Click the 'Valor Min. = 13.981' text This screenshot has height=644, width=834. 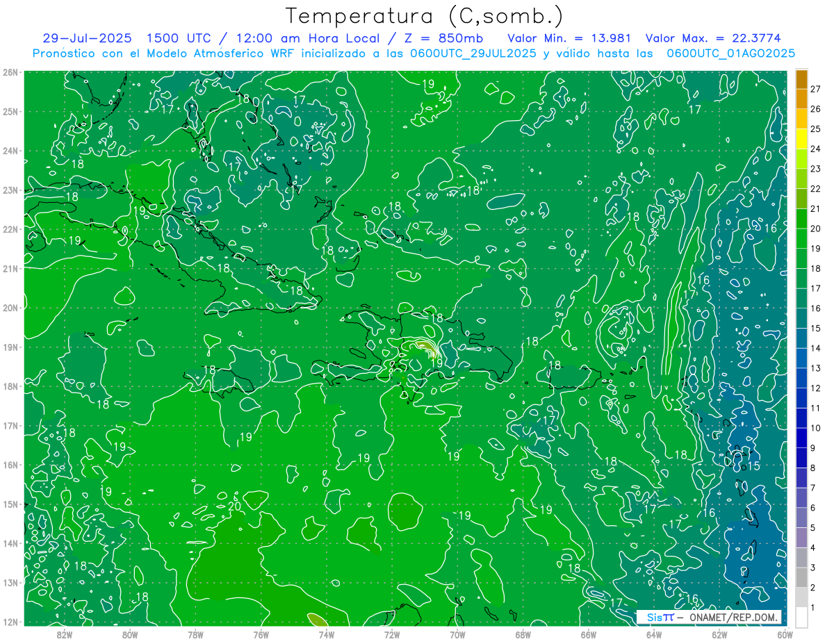569,38
